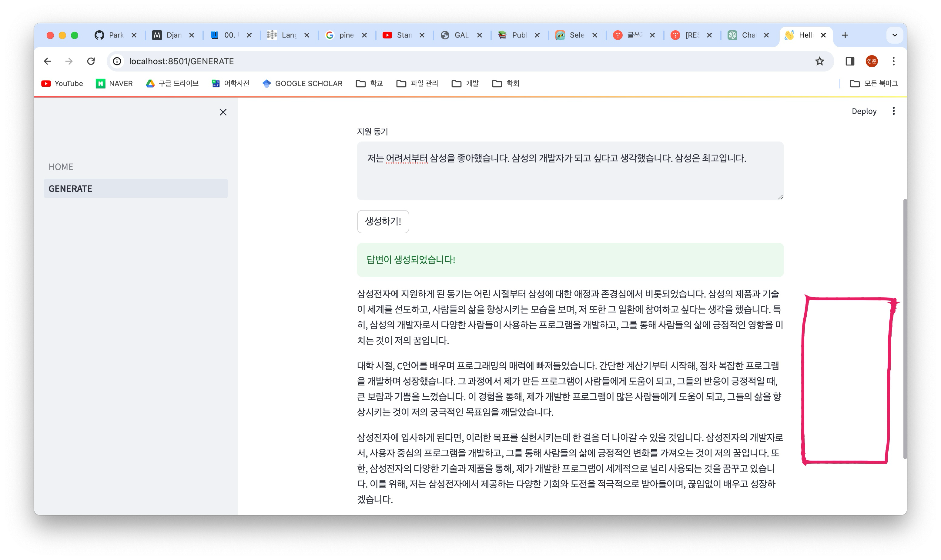Open the YouTube bookmark
The height and width of the screenshot is (560, 941).
(62, 83)
